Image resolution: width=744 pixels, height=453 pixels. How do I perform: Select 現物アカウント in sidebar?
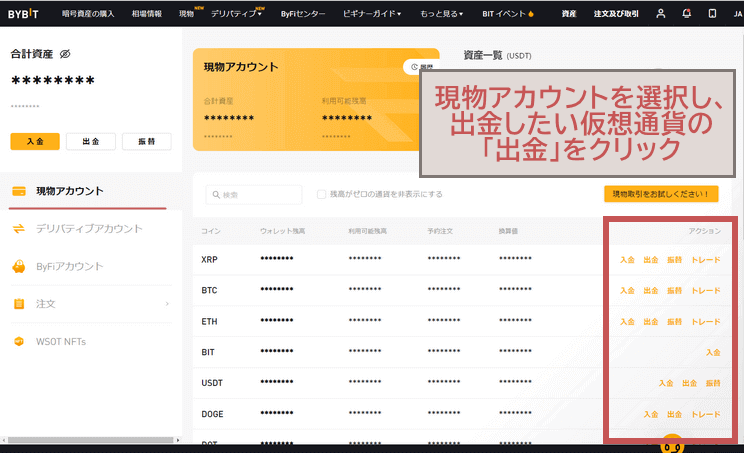[x=70, y=191]
